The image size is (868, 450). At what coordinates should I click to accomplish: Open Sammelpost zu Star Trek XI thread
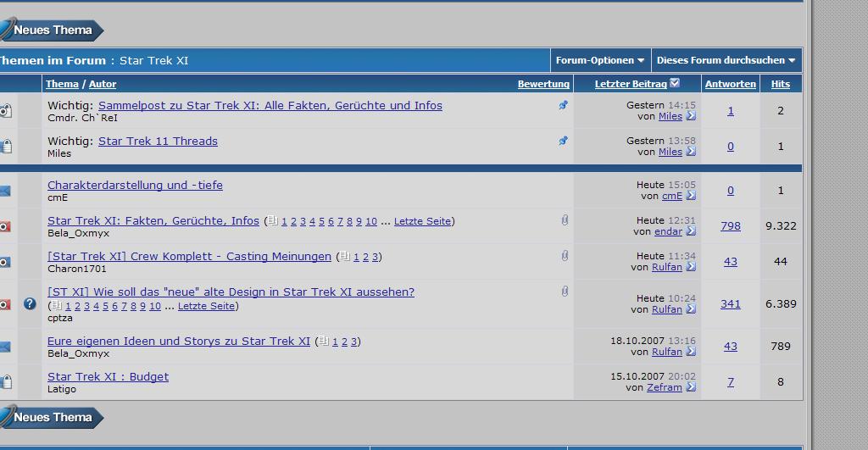(x=270, y=105)
